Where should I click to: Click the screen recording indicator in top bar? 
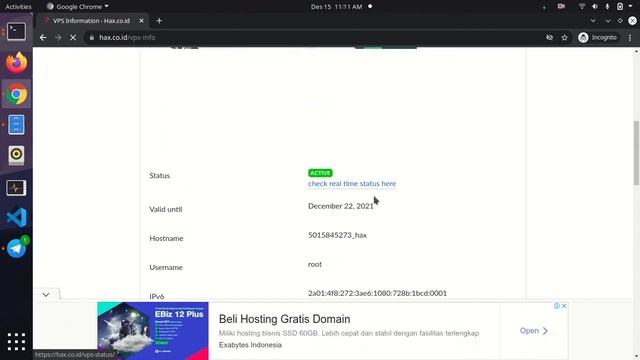(x=561, y=7)
